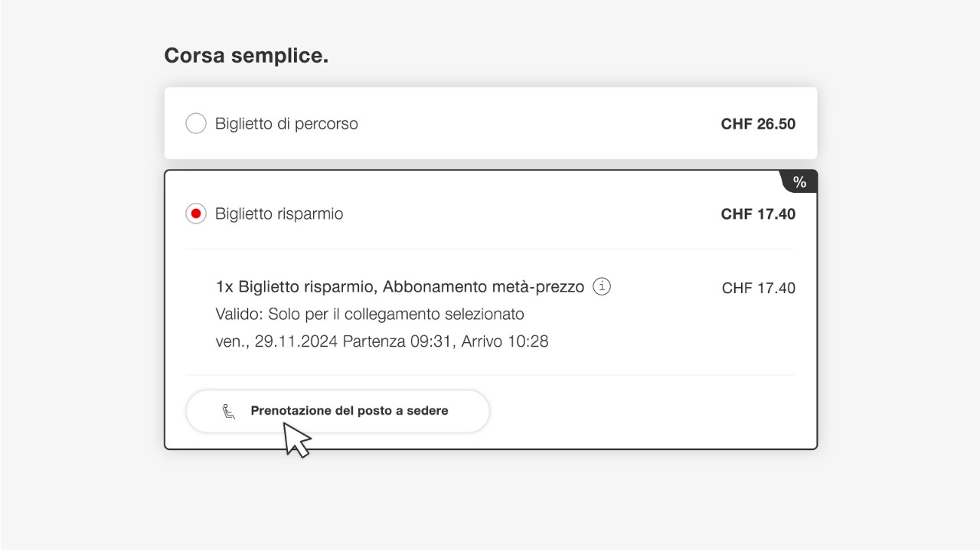
Task: Open Prenotazione del posto a sedere
Action: tap(337, 410)
